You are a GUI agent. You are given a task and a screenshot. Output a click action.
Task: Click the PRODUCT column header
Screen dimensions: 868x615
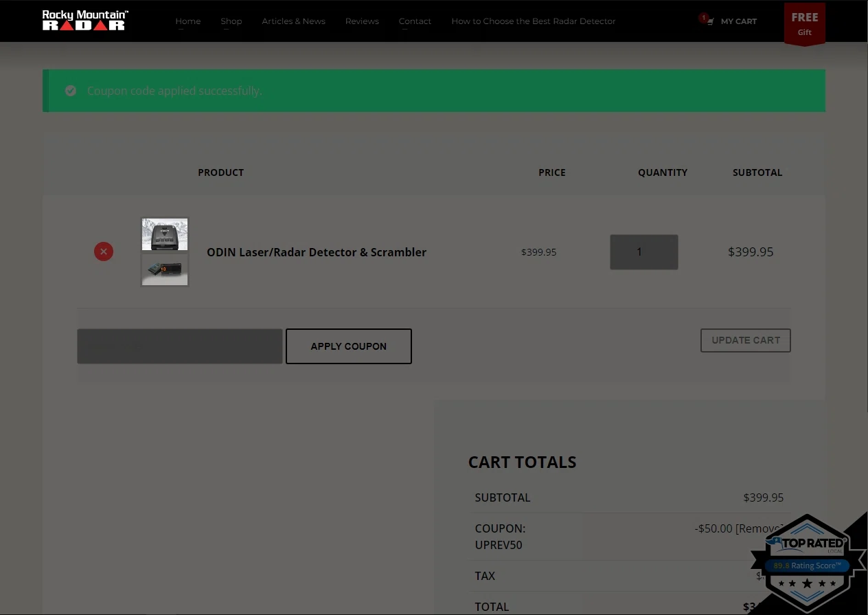tap(221, 172)
